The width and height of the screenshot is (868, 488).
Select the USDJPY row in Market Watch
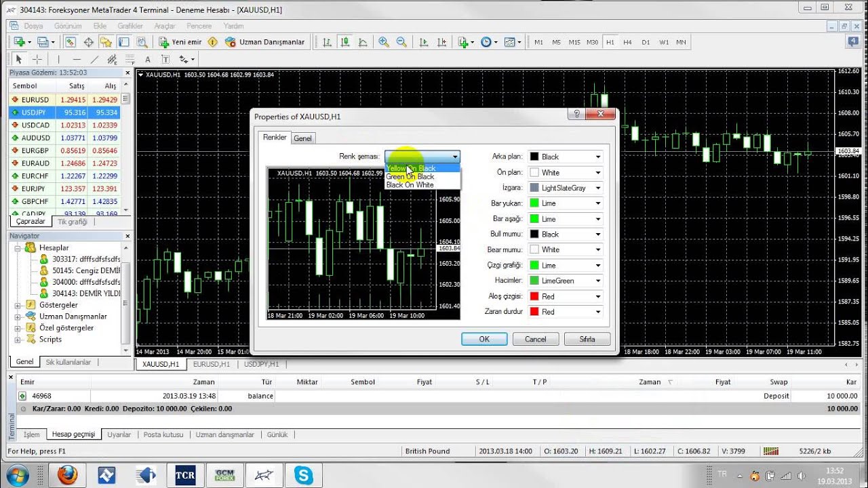tap(65, 113)
